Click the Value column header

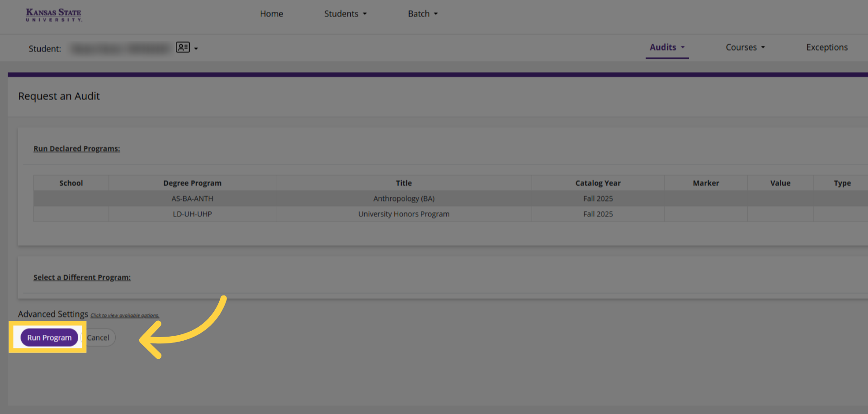pos(780,183)
